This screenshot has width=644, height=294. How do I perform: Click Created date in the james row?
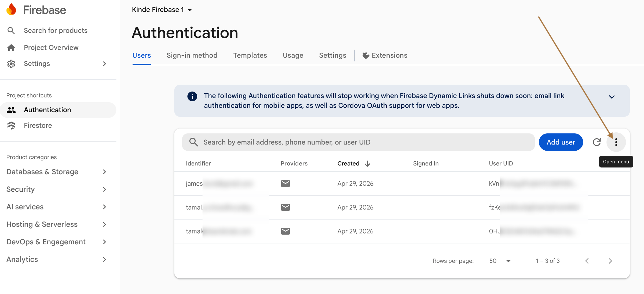pyautogui.click(x=355, y=184)
